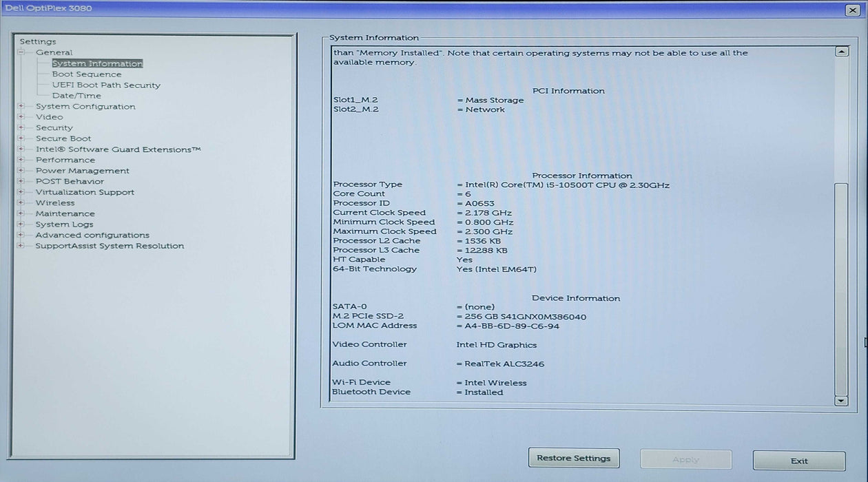Select System Information in tree
The width and height of the screenshot is (868, 482).
coord(97,63)
